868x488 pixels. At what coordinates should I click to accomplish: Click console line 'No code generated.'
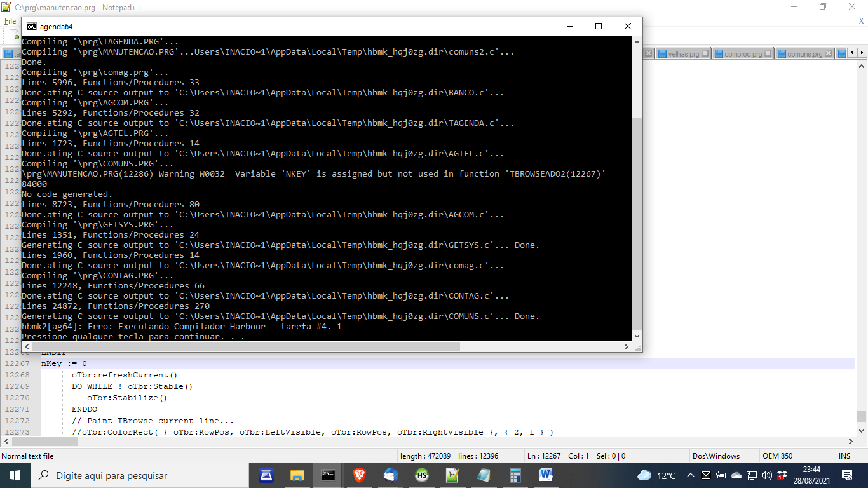pos(67,194)
